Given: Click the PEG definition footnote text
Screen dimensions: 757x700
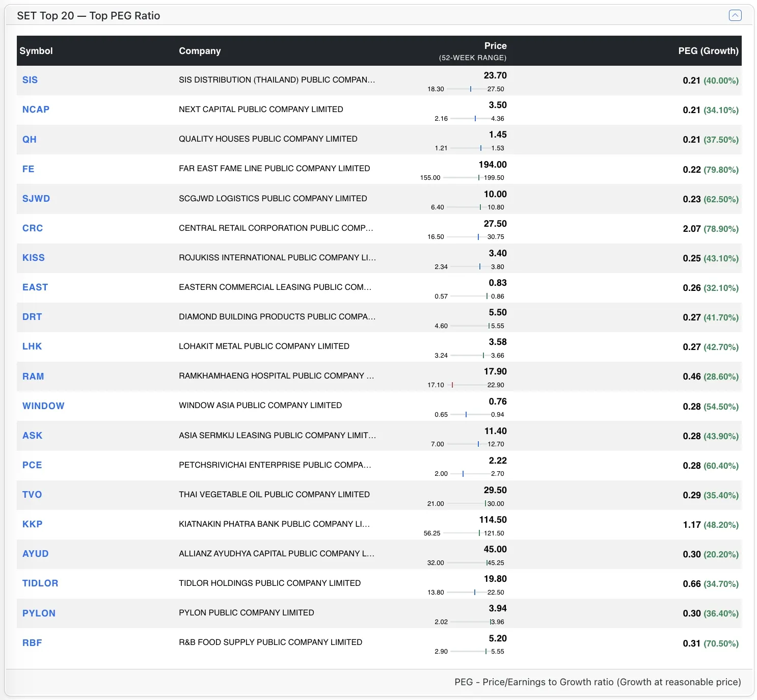Looking at the screenshot, I should 598,682.
